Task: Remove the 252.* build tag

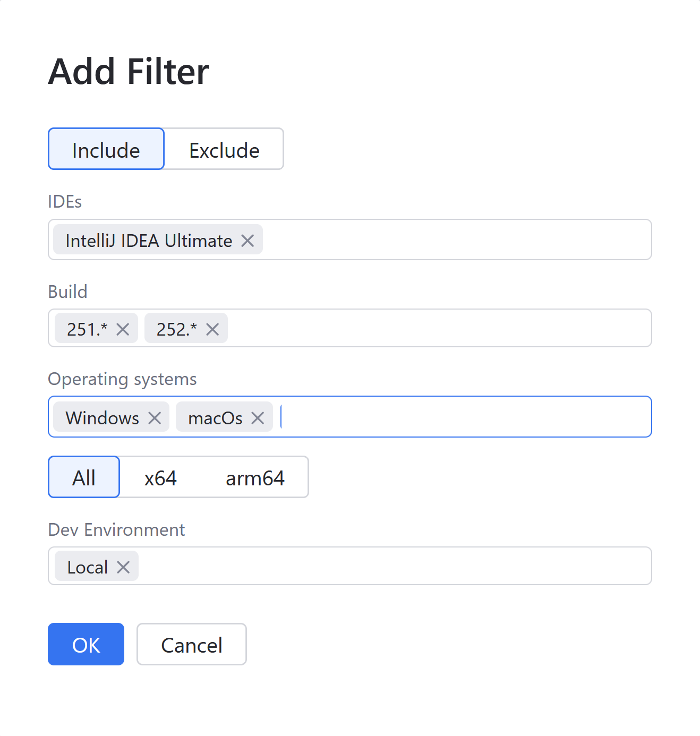Action: pos(212,329)
